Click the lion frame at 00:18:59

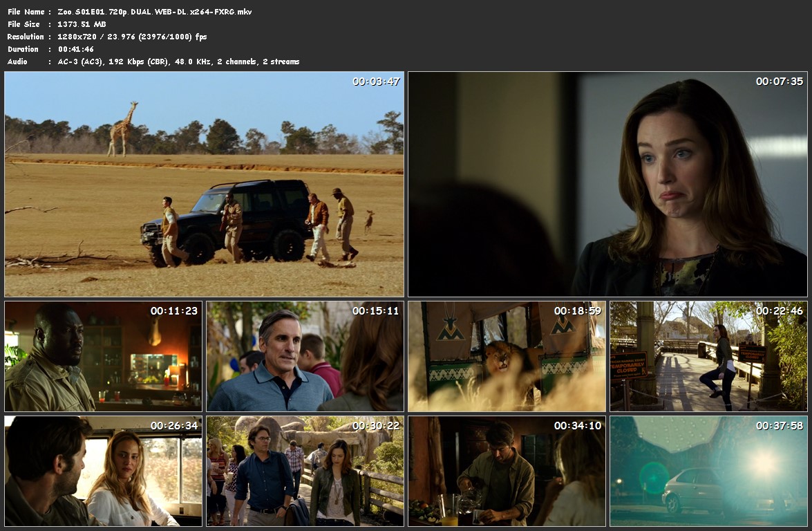[x=507, y=356]
